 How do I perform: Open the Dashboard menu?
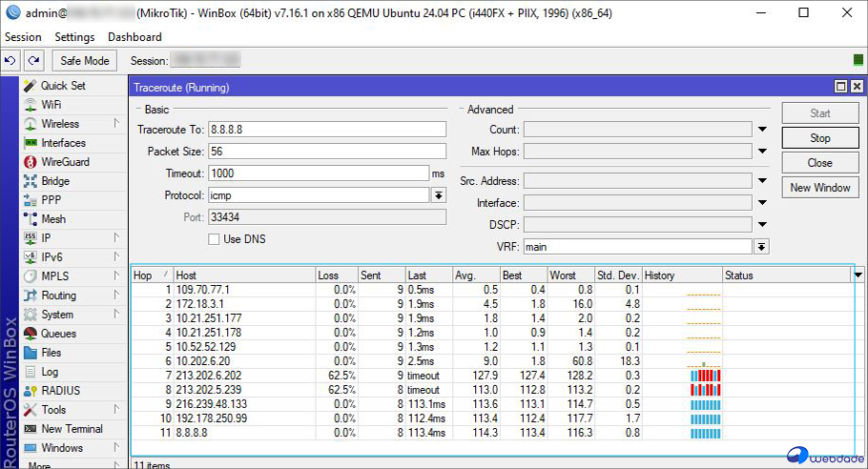coord(134,37)
